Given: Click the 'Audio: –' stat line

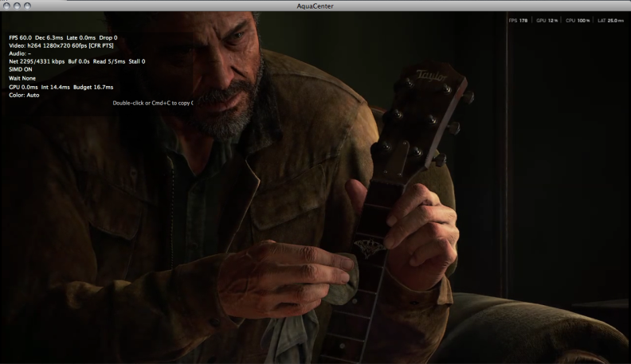Looking at the screenshot, I should pyautogui.click(x=20, y=53).
